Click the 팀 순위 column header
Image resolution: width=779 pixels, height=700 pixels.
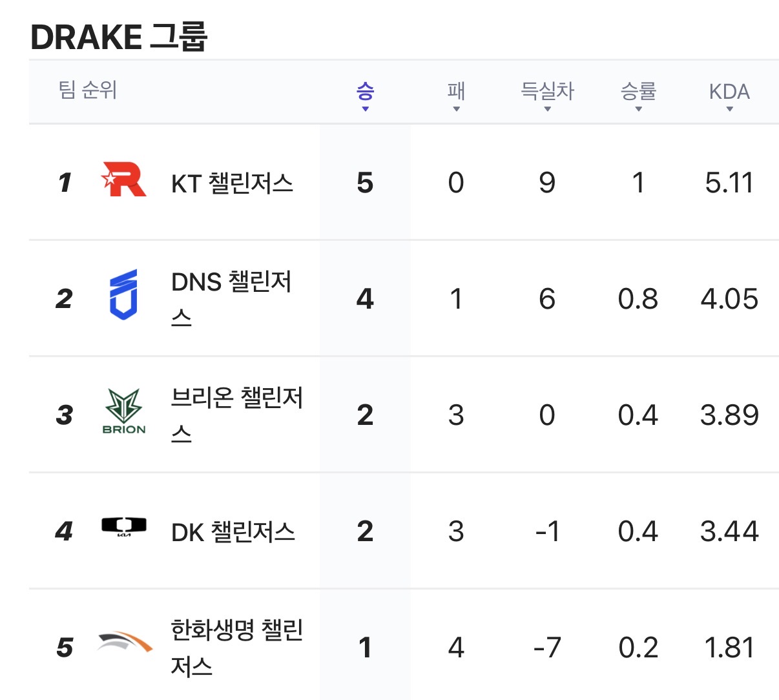point(88,90)
